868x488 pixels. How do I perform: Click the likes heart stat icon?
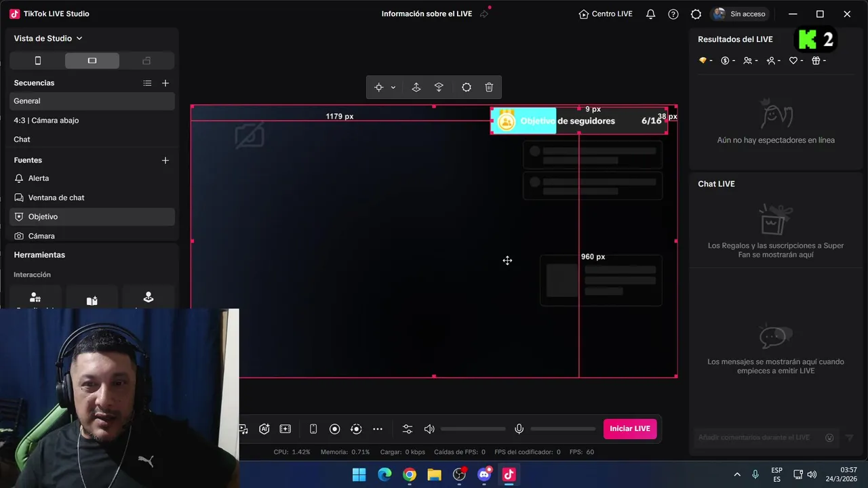click(x=793, y=60)
